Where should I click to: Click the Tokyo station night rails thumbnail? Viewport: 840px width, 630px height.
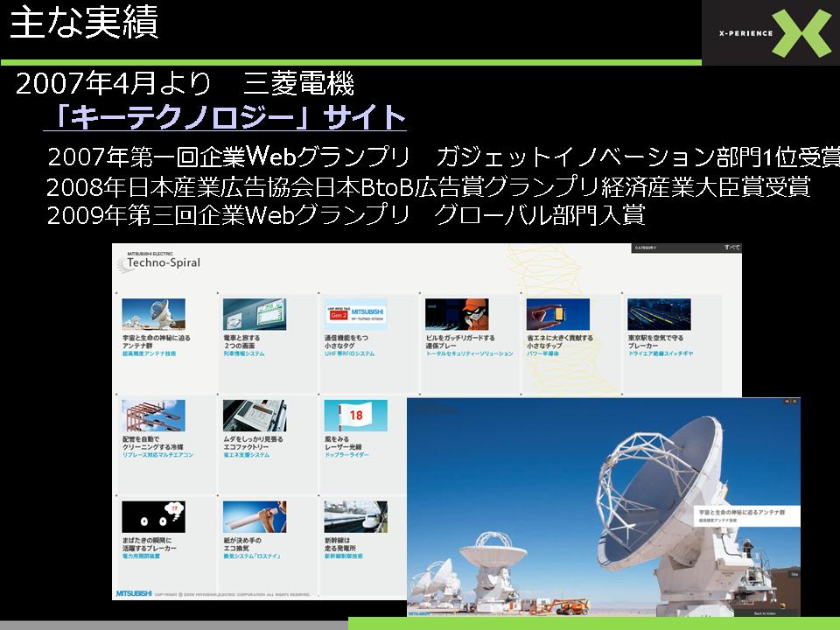tap(660, 314)
